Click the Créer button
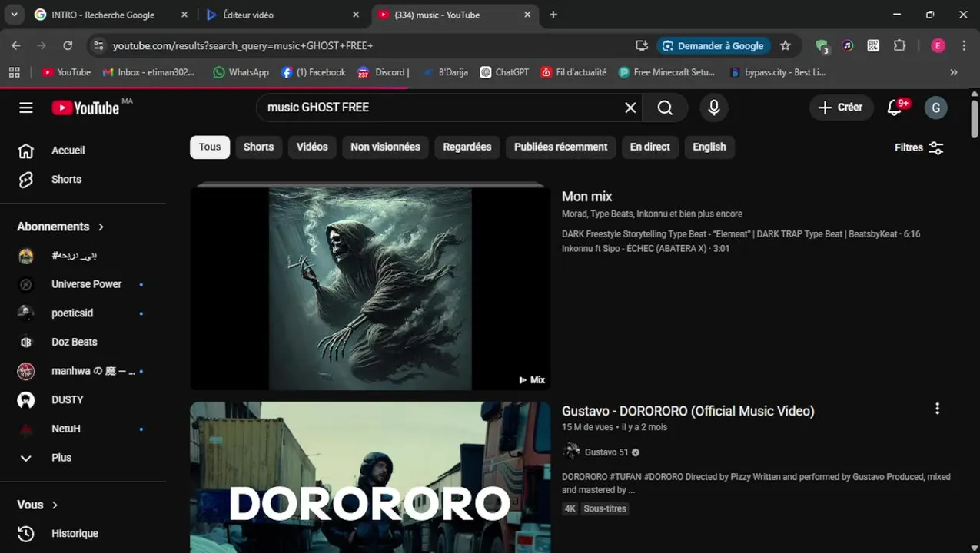This screenshot has width=980, height=553. point(841,108)
